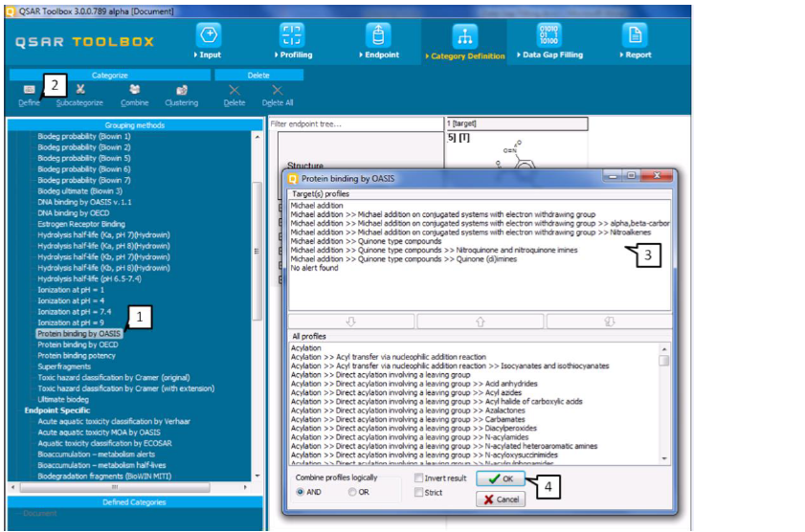Select Acylation Azalactones profile row

click(x=408, y=410)
